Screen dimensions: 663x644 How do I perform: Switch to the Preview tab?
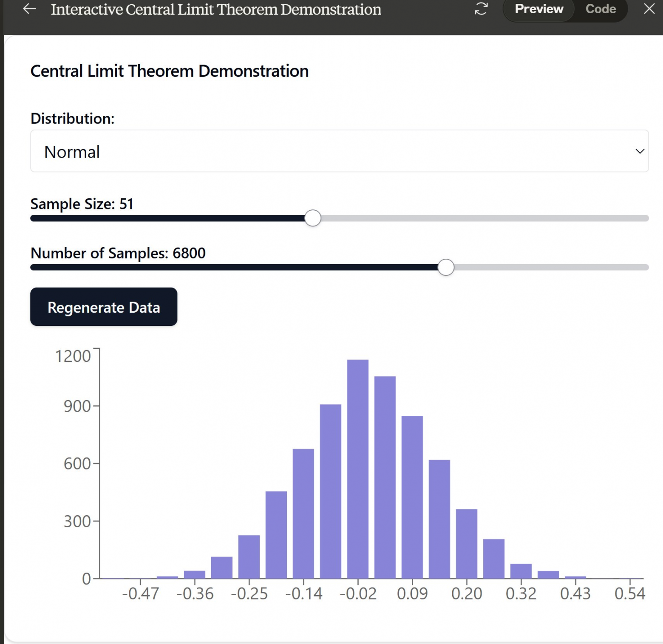coord(539,9)
